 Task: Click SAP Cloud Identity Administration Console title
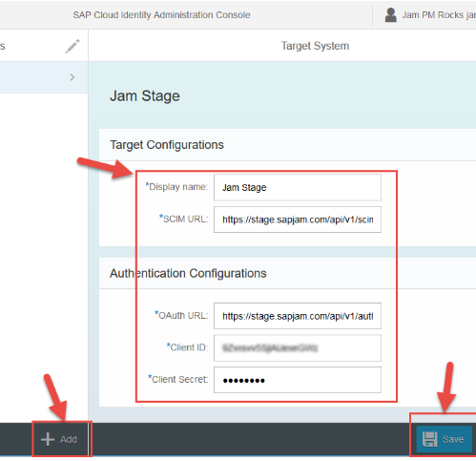(x=161, y=15)
